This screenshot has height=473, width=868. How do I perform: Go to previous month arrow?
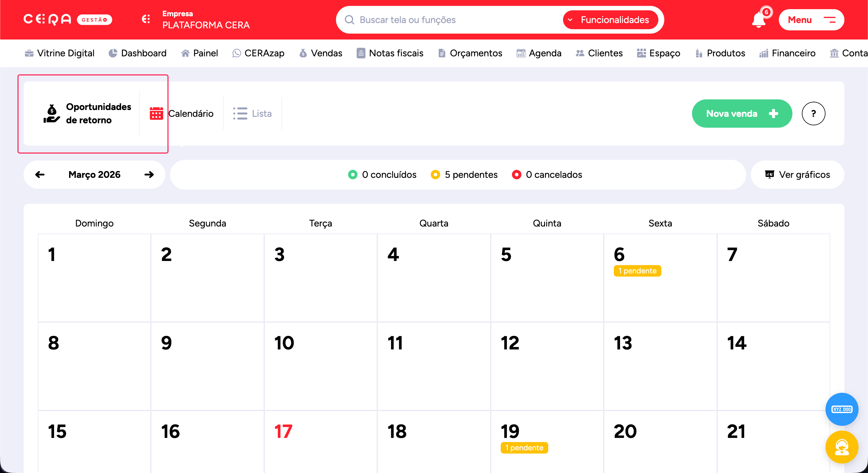40,174
